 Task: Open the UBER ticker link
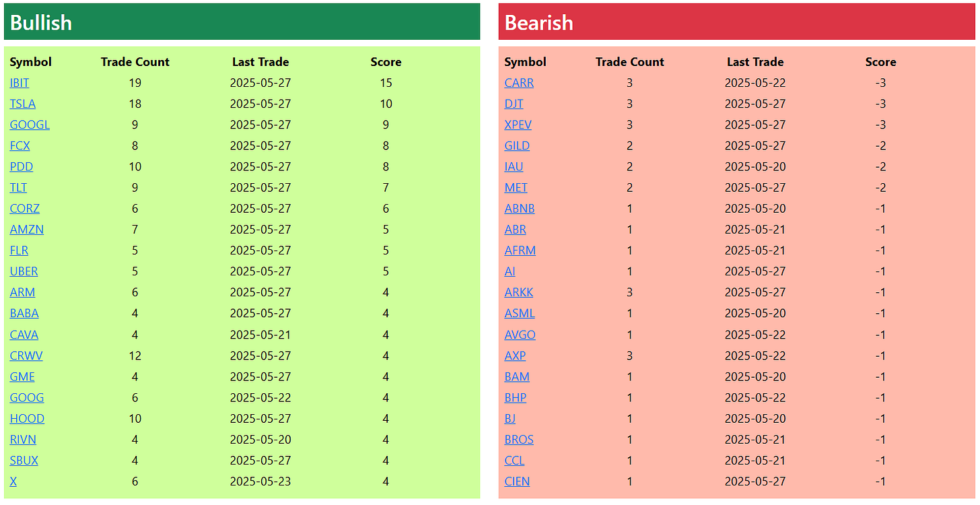24,271
